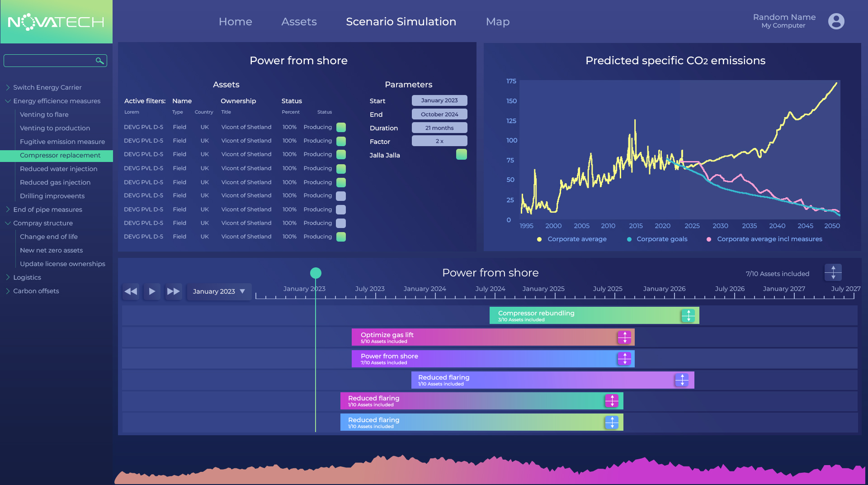Open the January 2023 timeline dropdown
Screen dimensions: 868x485
coord(219,291)
